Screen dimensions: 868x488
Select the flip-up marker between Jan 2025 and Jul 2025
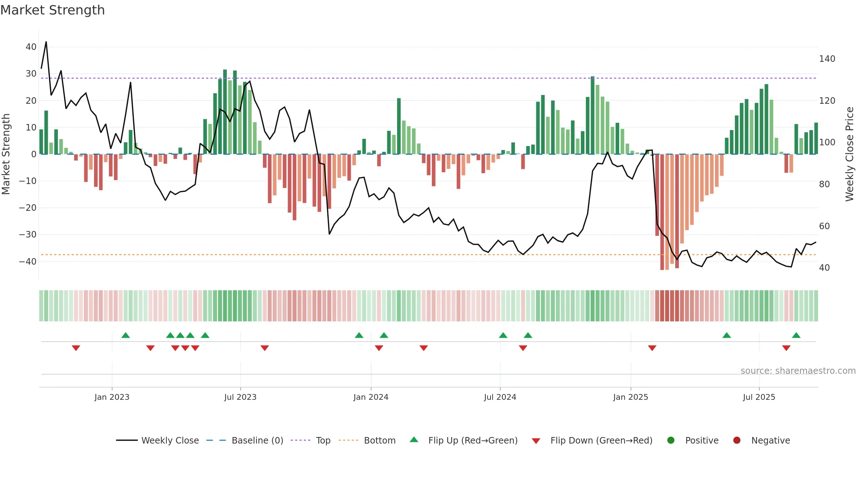click(727, 335)
